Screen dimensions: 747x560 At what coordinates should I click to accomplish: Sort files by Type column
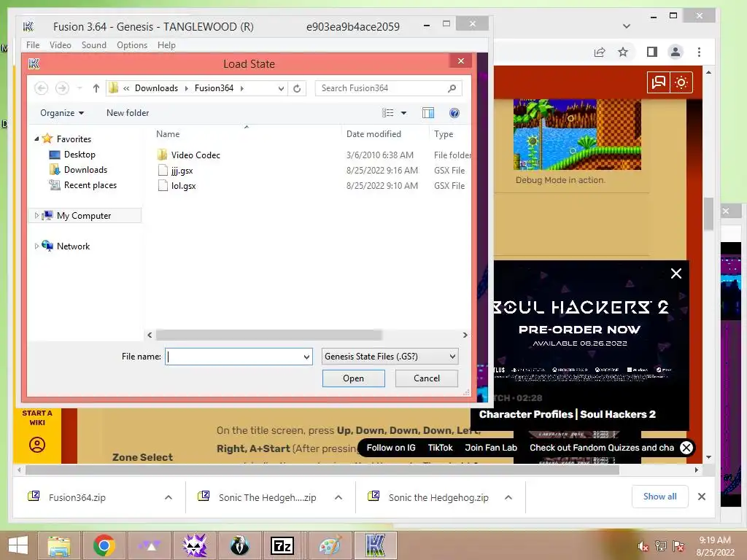444,134
